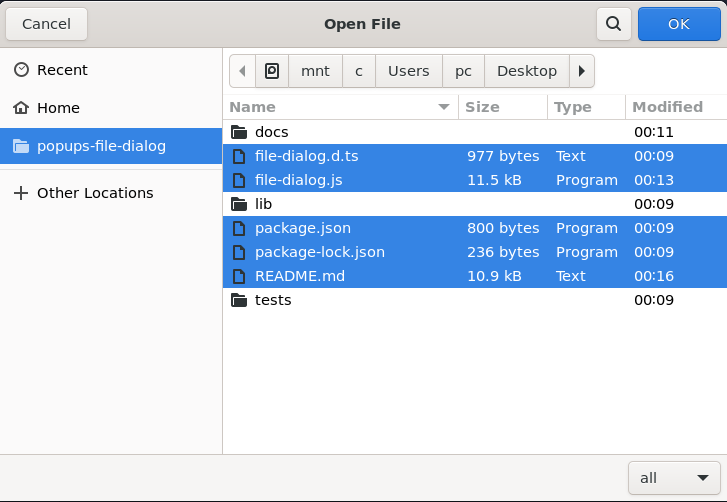Click the file icon of README.md
727x502 pixels.
(x=239, y=276)
